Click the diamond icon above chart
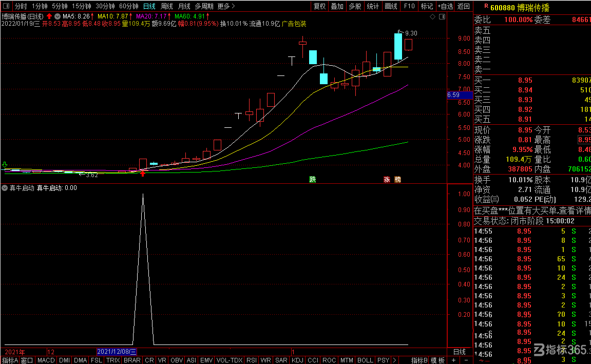591x364 pixels. pyautogui.click(x=432, y=16)
